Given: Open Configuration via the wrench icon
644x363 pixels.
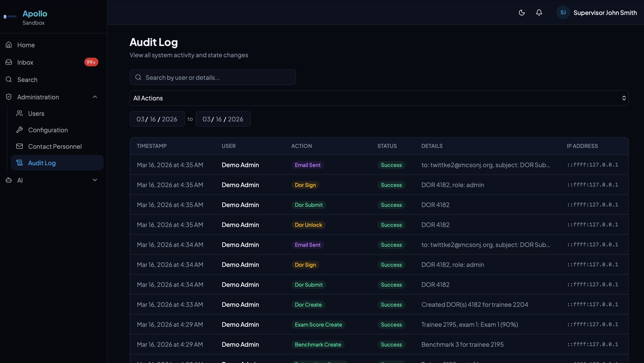Looking at the screenshot, I should point(20,130).
